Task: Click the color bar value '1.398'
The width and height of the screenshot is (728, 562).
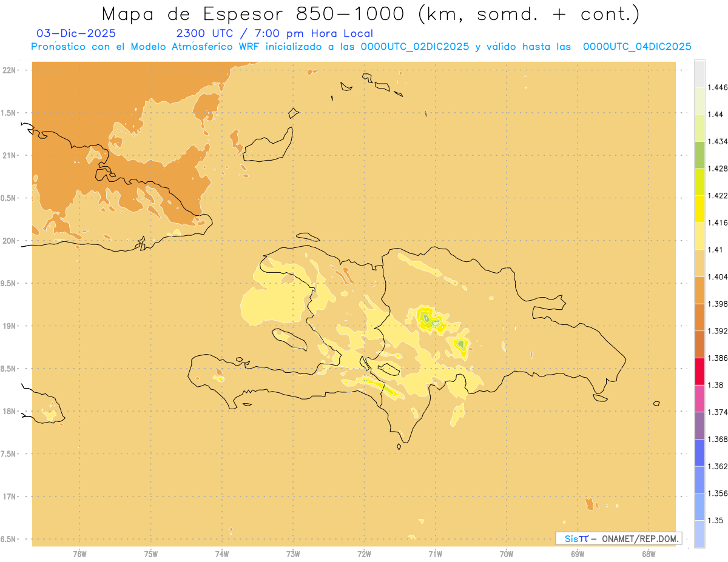Action: (x=718, y=304)
